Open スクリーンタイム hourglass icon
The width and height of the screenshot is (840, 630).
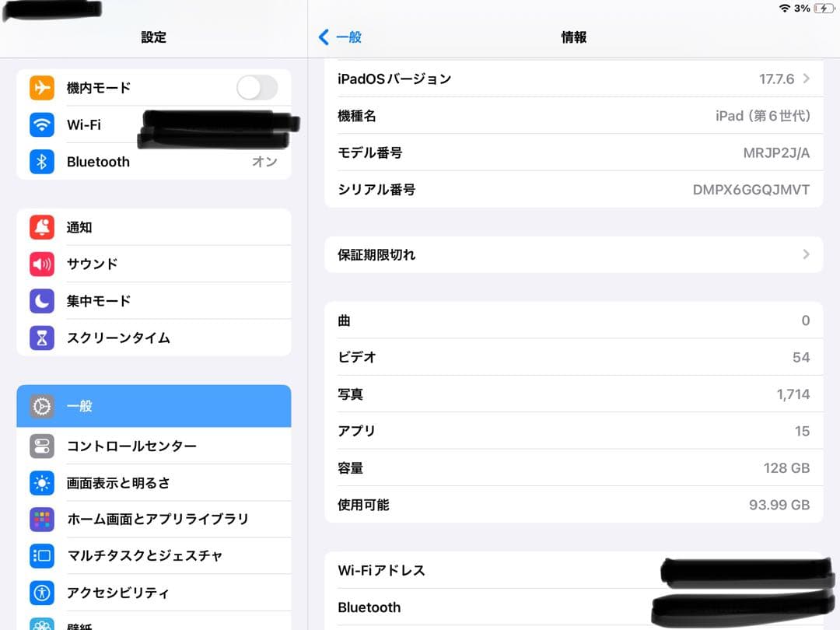click(42, 338)
